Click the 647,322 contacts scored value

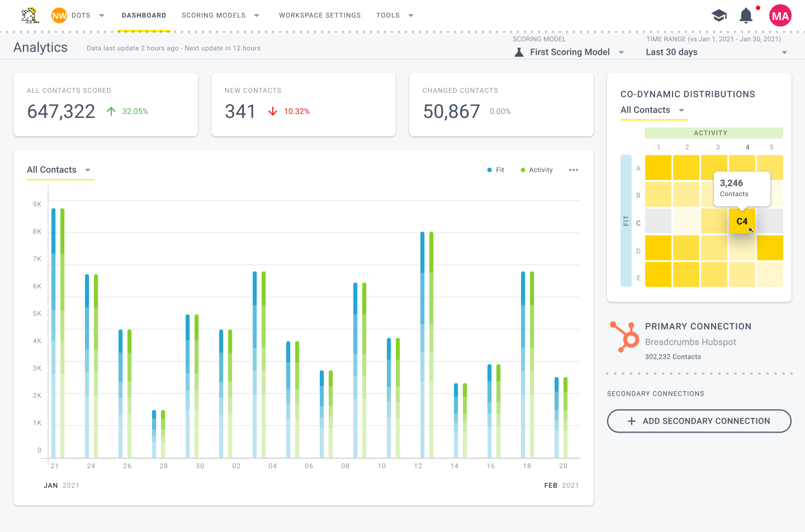[x=61, y=112]
